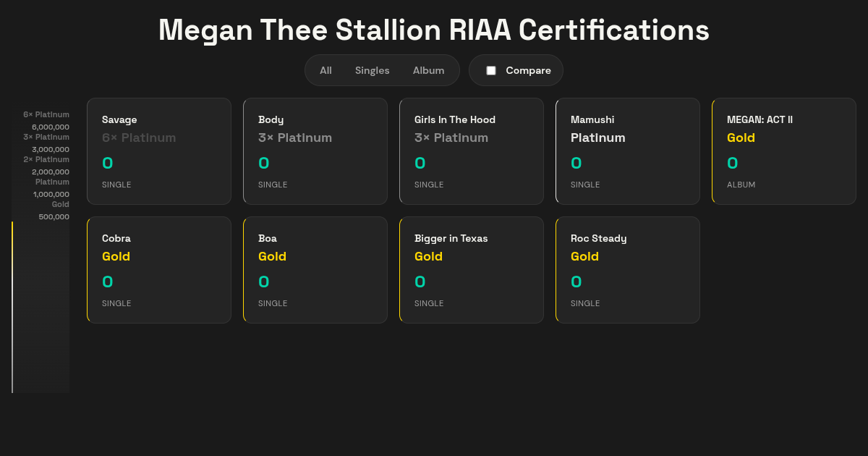The height and width of the screenshot is (456, 868).
Task: Switch to the Album filter tab
Action: (x=428, y=70)
